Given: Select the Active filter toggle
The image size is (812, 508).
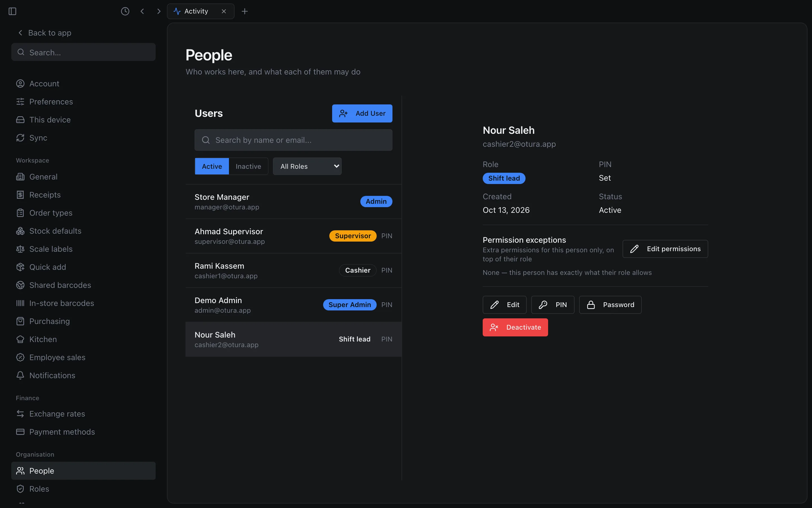Looking at the screenshot, I should tap(212, 166).
